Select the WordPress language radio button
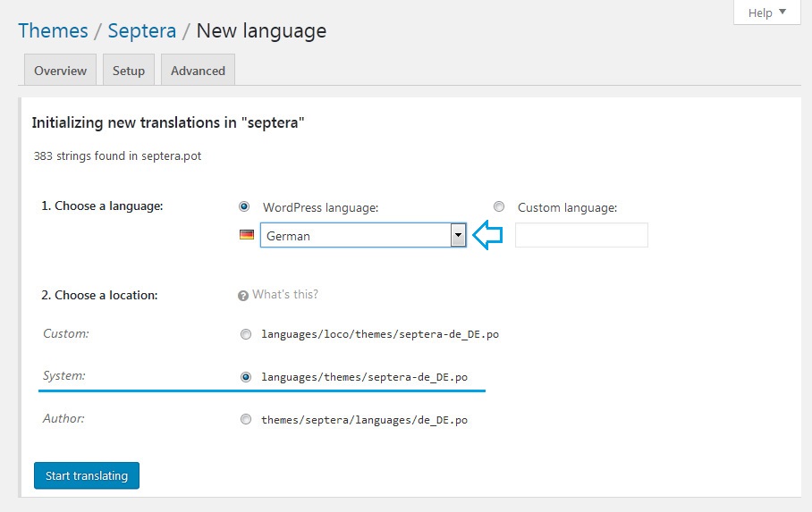The image size is (812, 512). (x=244, y=207)
